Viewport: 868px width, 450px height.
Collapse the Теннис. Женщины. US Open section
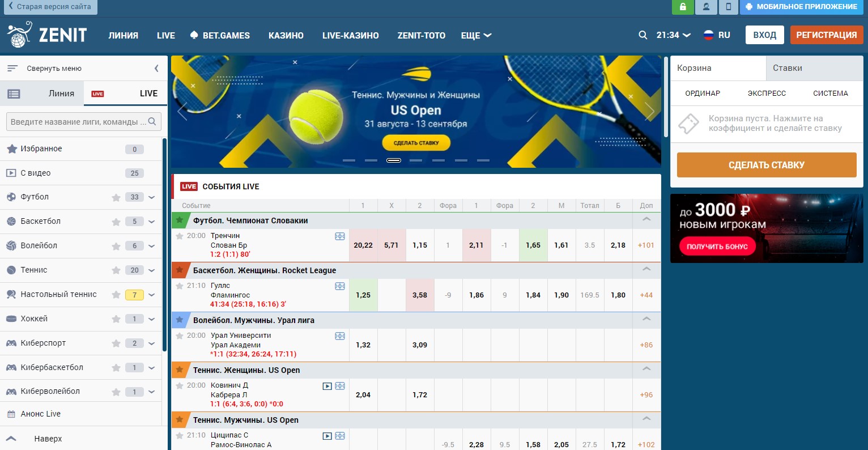[646, 370]
